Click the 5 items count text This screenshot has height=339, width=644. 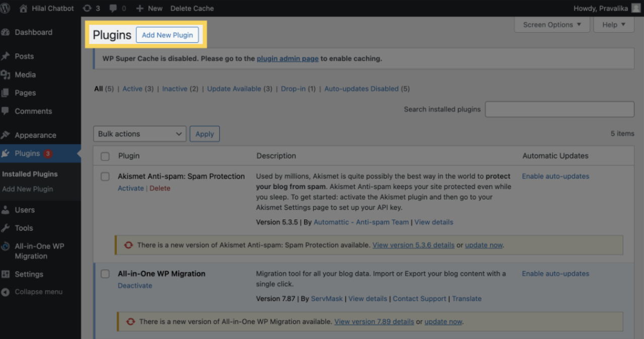point(622,133)
